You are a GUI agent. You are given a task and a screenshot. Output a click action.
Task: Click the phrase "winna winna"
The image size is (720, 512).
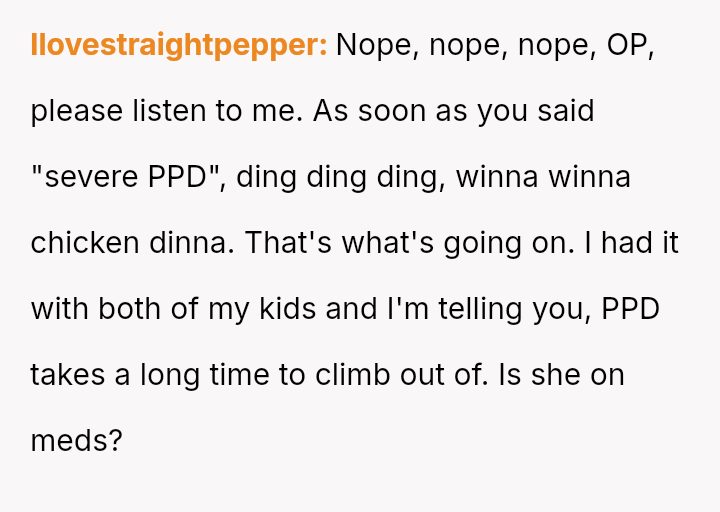pyautogui.click(x=544, y=177)
